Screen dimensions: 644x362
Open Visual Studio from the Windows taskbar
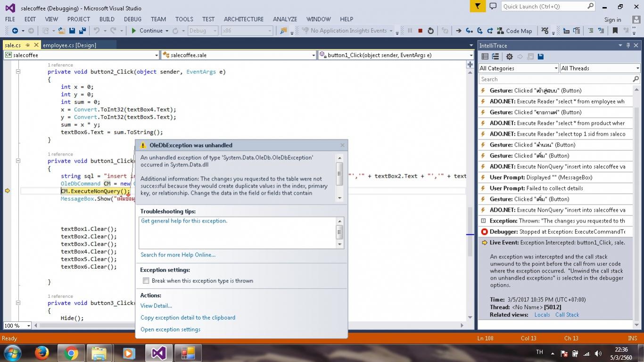point(158,353)
